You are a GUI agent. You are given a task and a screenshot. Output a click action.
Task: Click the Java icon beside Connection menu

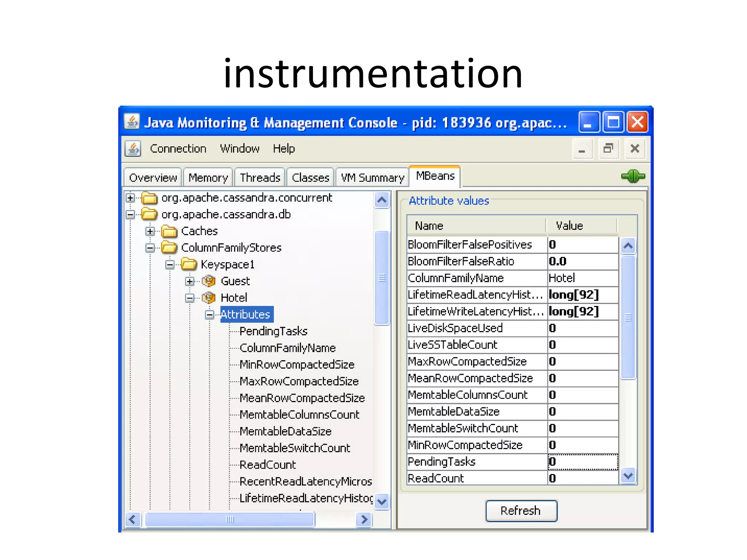133,149
